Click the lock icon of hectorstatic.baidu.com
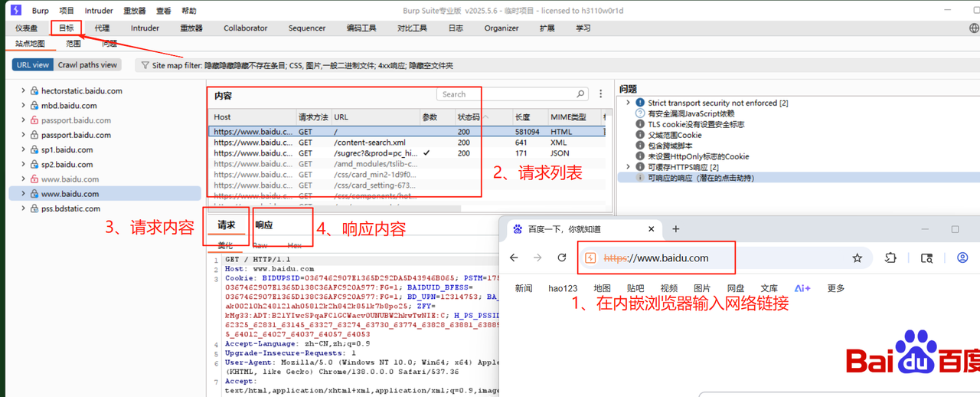This screenshot has width=980, height=397. click(34, 91)
